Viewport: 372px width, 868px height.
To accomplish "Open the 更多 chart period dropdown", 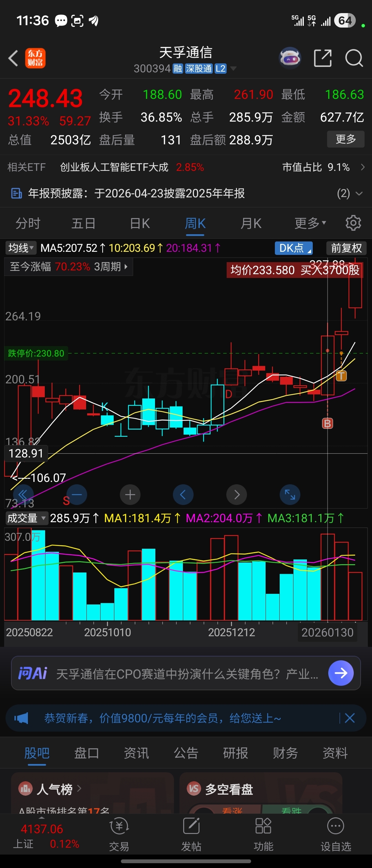I will tap(310, 223).
